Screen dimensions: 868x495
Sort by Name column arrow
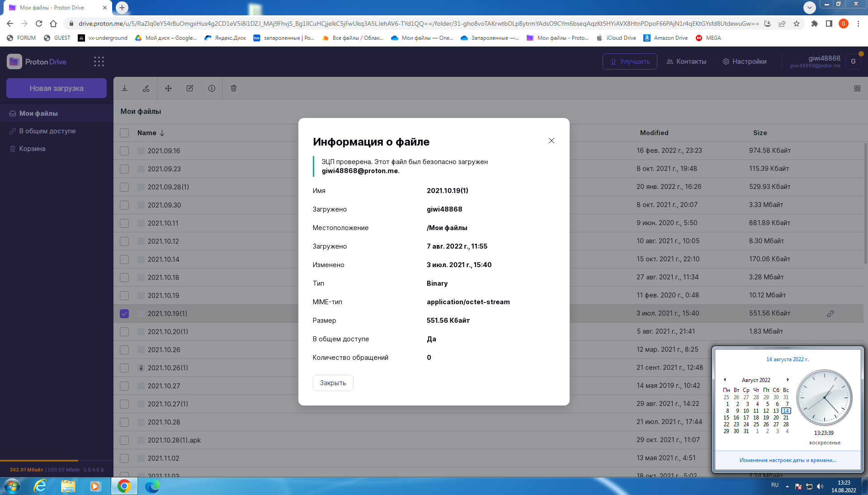pyautogui.click(x=162, y=133)
